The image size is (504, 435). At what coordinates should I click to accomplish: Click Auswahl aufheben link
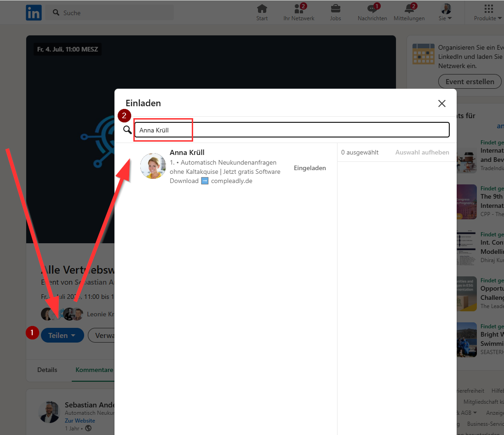422,152
